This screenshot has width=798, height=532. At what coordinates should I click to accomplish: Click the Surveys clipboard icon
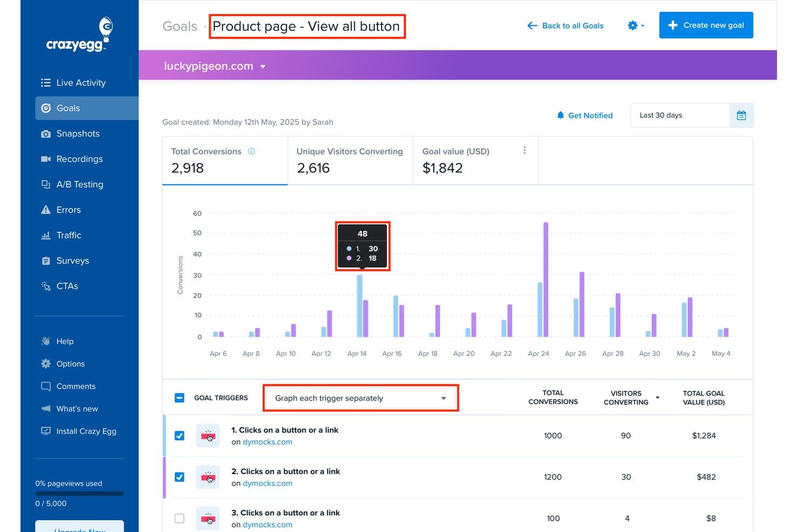click(46, 261)
